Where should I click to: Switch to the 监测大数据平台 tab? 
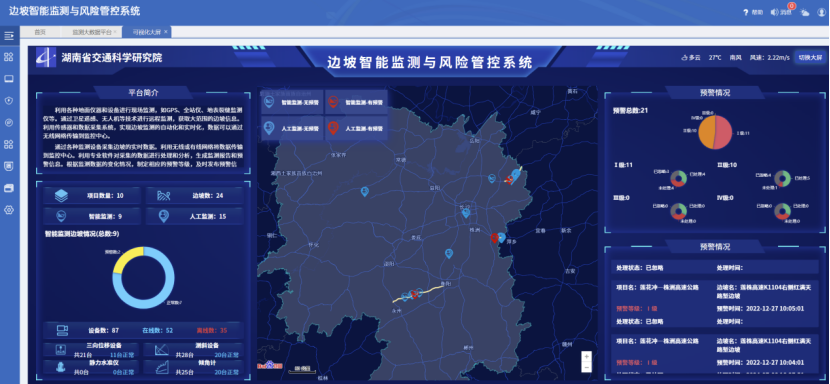click(92, 32)
